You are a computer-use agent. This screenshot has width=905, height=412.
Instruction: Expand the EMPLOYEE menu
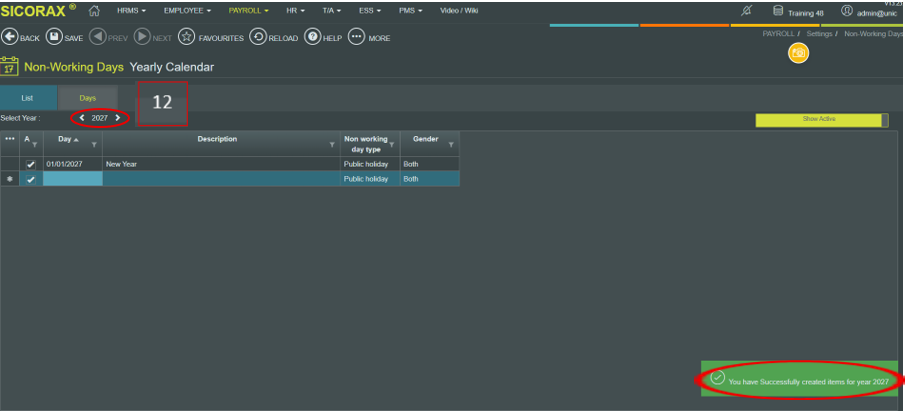tap(187, 11)
